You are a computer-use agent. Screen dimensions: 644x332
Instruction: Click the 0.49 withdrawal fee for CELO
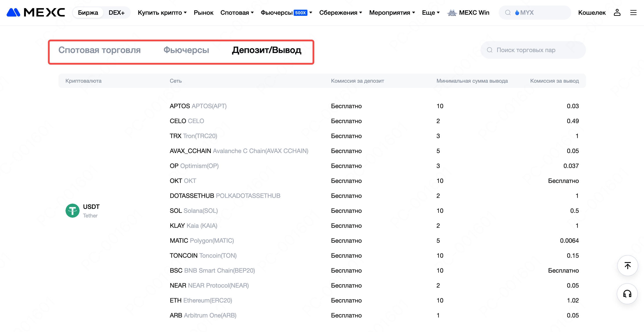pos(573,121)
